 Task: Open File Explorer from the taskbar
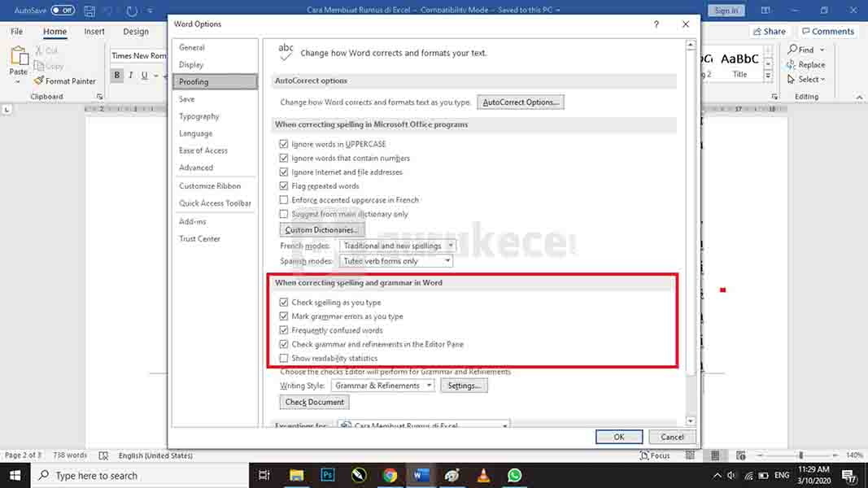pos(297,475)
